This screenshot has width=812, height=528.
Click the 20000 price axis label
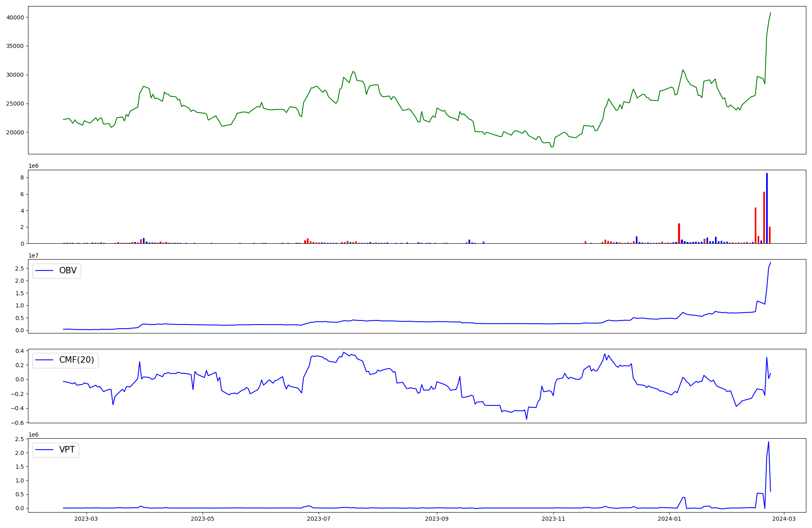(15, 132)
